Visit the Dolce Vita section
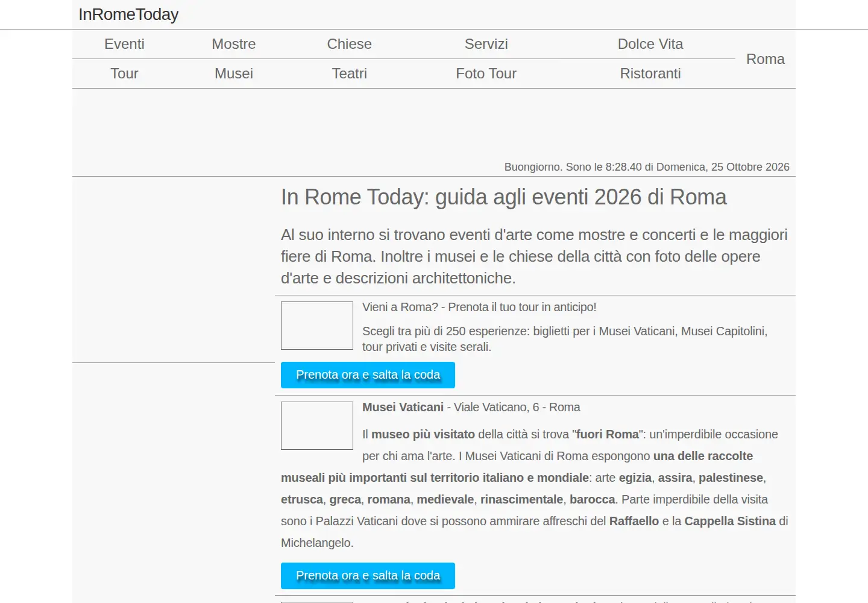The width and height of the screenshot is (868, 603). click(650, 44)
